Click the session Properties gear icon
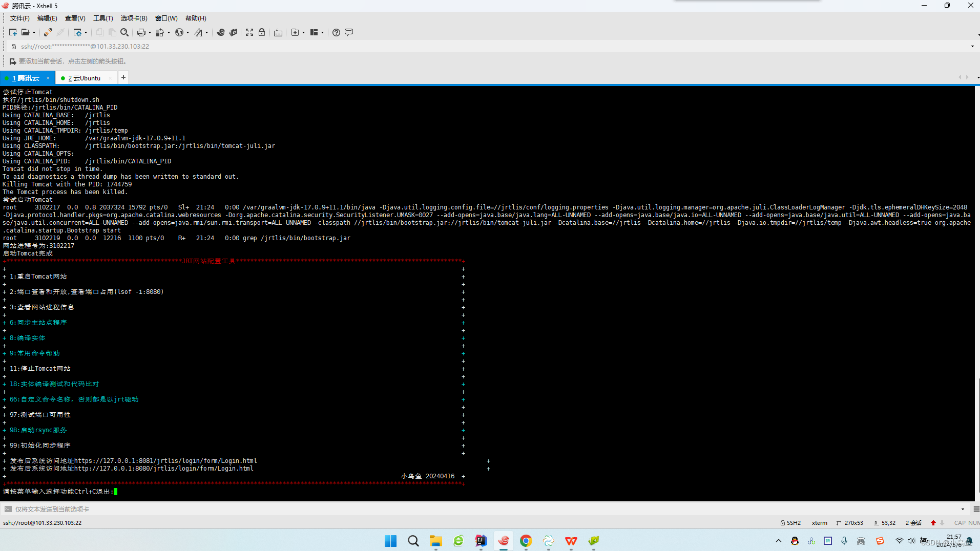The image size is (980, 551). [77, 32]
